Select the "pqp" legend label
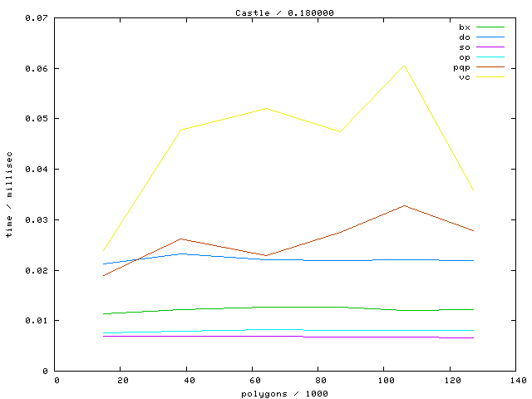This screenshot has width=532, height=399. coord(461,67)
